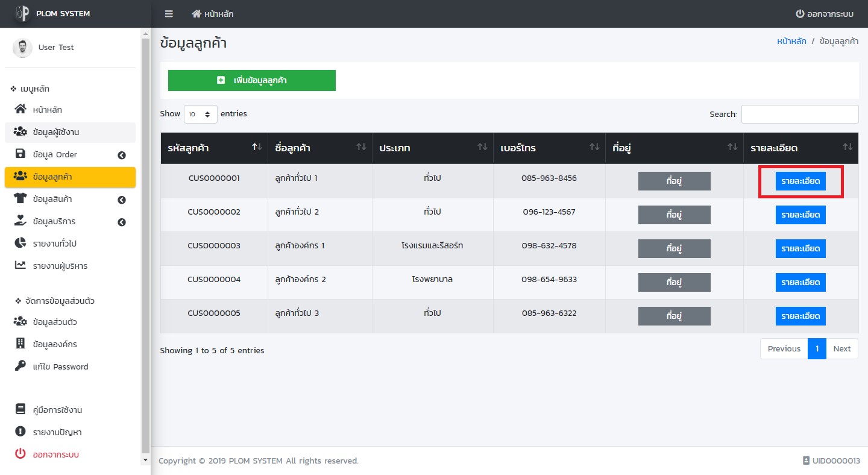Click the Search input field
This screenshot has width=868, height=475.
pyautogui.click(x=799, y=114)
